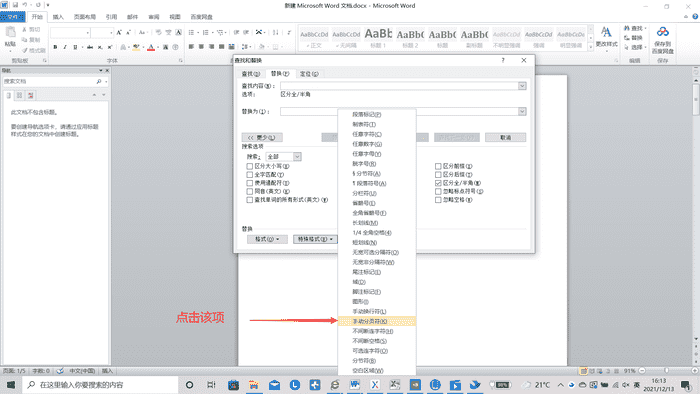Click the 文件 file tab button

point(12,17)
